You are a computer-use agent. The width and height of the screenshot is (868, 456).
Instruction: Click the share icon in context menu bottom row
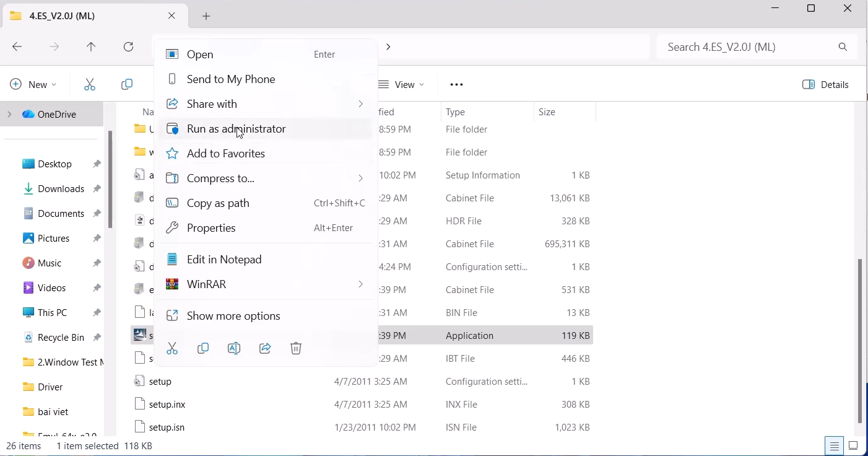(265, 349)
